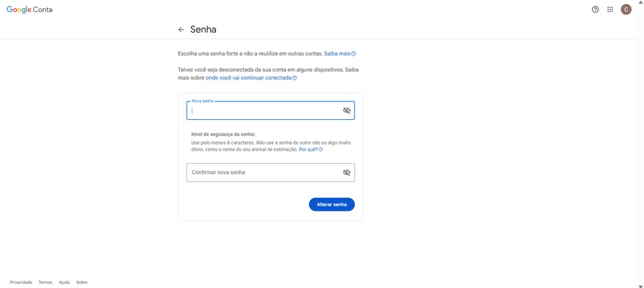The width and height of the screenshot is (644, 288).
Task: Click the "Por quê?" link
Action: [x=308, y=150]
